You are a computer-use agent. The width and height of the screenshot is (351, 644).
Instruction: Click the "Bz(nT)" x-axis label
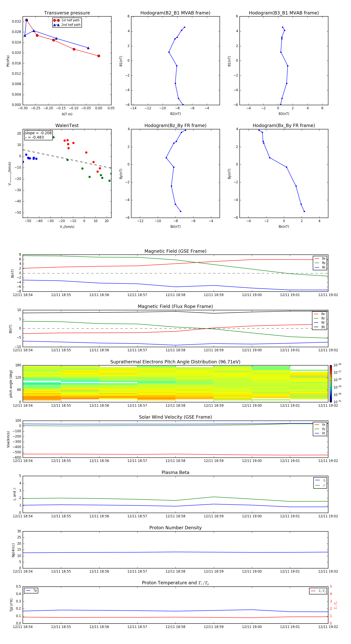(175, 227)
